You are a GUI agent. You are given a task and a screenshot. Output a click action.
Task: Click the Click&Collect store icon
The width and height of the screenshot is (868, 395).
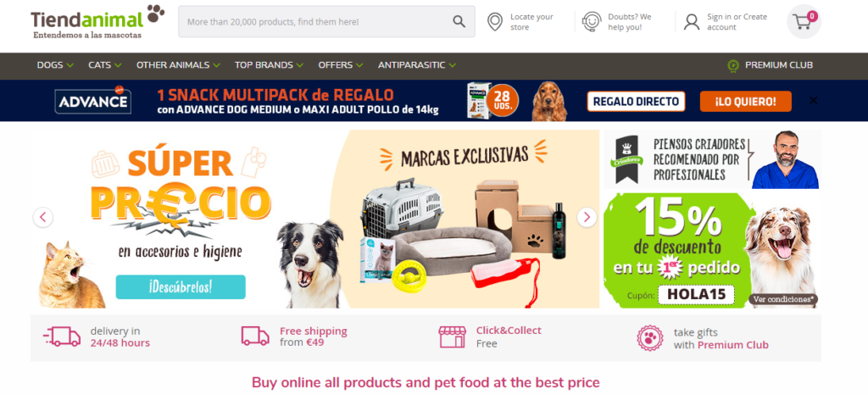point(452,337)
